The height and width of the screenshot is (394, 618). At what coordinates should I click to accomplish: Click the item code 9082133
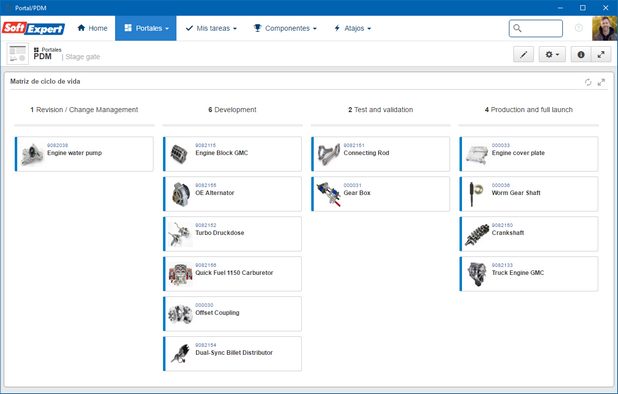[x=502, y=265]
